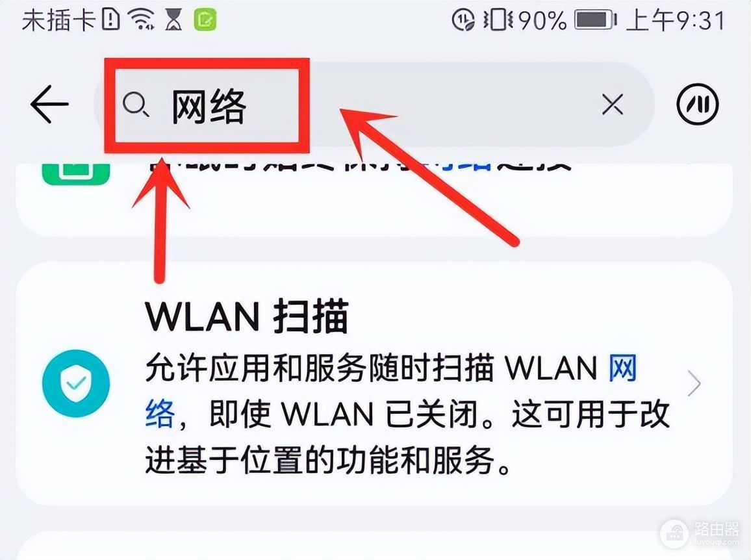Tap the green icon of partially hidden result
This screenshot has width=751, height=560.
pyautogui.click(x=75, y=173)
